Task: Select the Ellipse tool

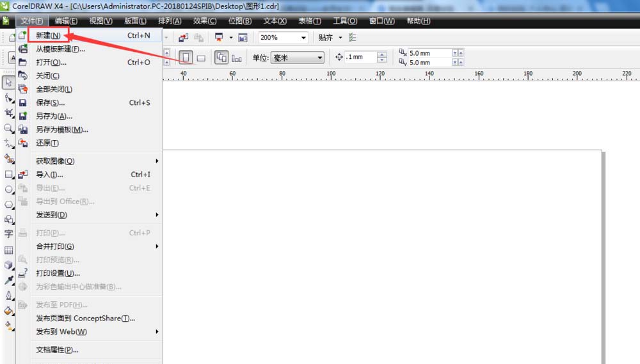Action: [8, 189]
